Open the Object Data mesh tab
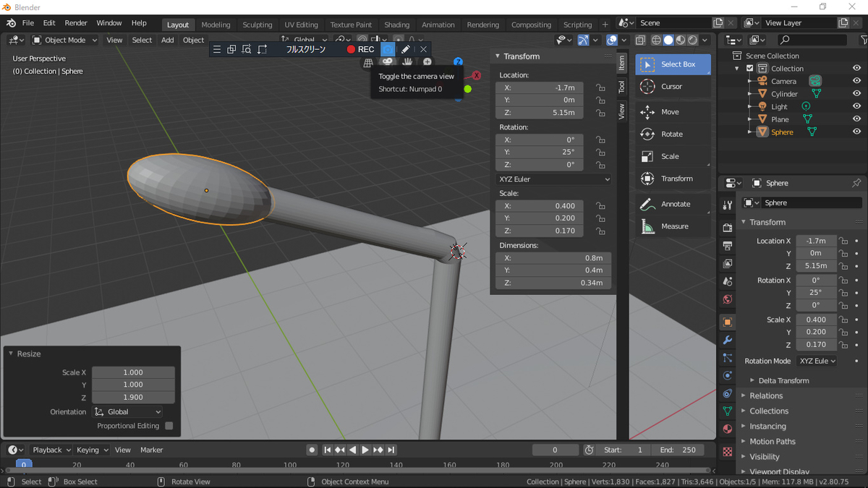The height and width of the screenshot is (488, 868). point(728,411)
